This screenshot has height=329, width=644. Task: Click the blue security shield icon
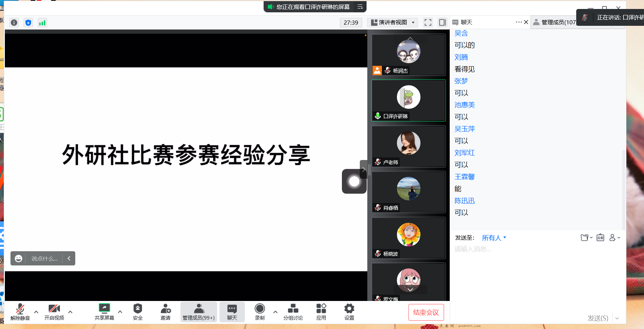28,22
